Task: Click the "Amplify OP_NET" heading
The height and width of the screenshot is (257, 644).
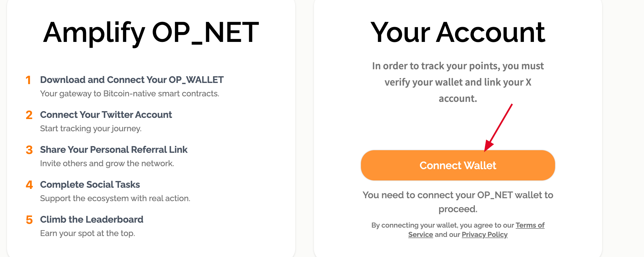Action: tap(151, 33)
